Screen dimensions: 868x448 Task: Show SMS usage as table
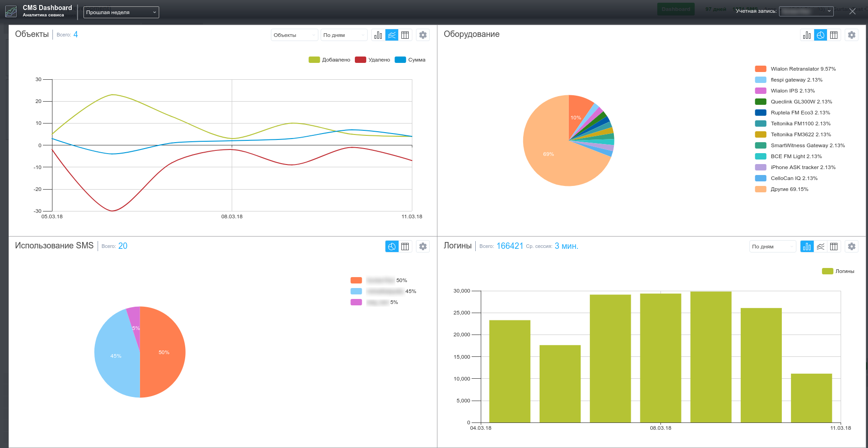(x=405, y=247)
